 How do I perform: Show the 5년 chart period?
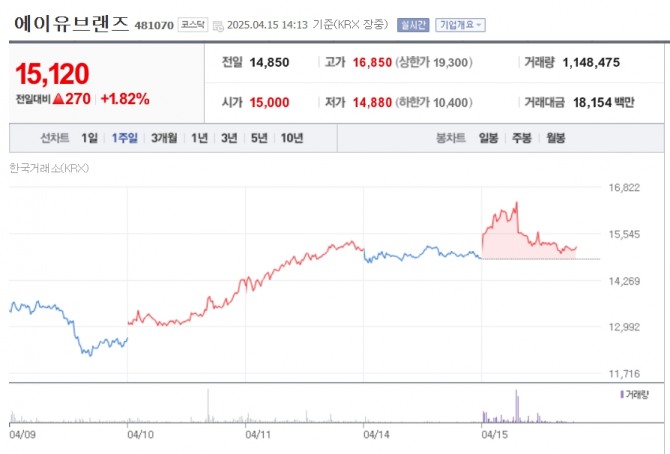(x=259, y=138)
